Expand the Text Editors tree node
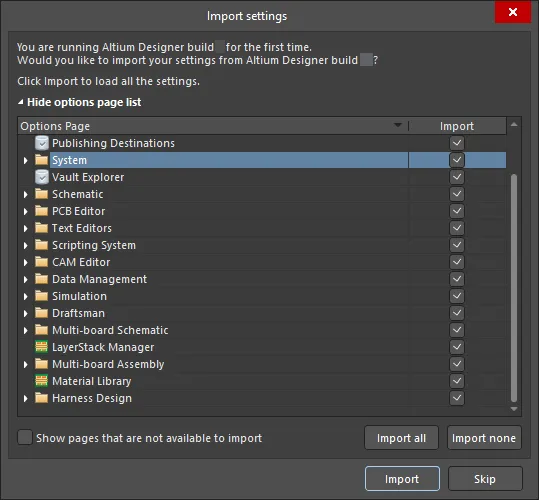539x500 pixels. click(x=25, y=228)
